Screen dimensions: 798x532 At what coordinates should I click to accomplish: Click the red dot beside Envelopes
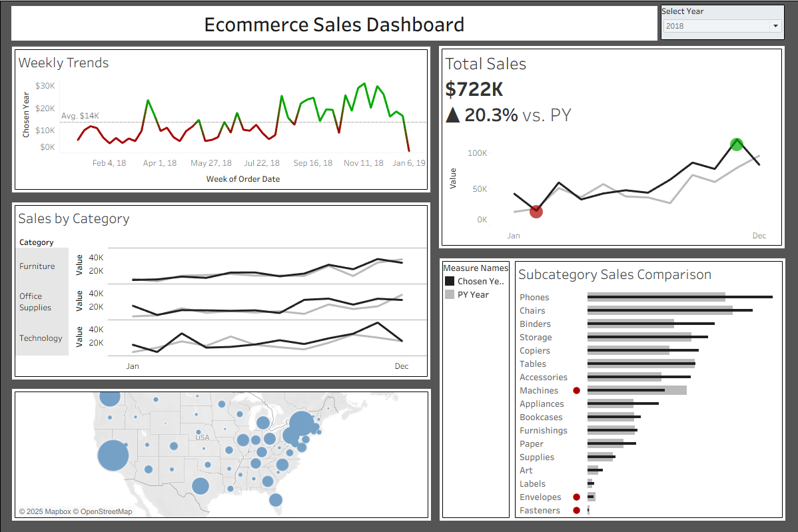[x=577, y=497]
